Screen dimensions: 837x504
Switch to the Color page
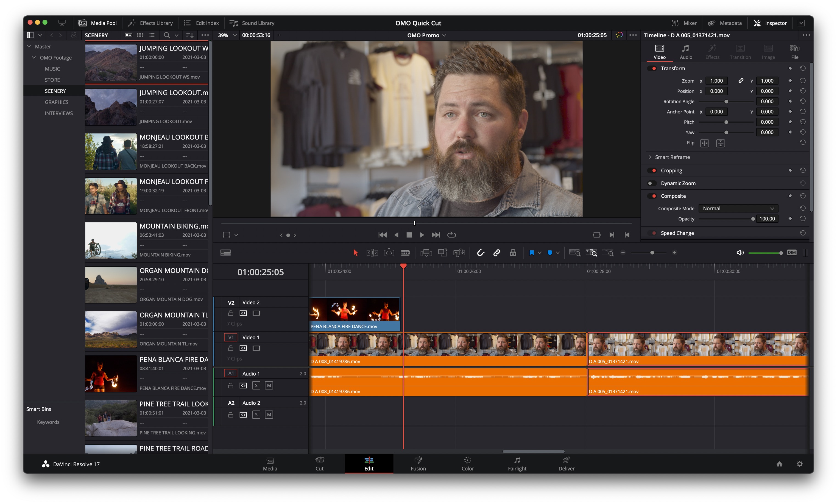pyautogui.click(x=467, y=464)
